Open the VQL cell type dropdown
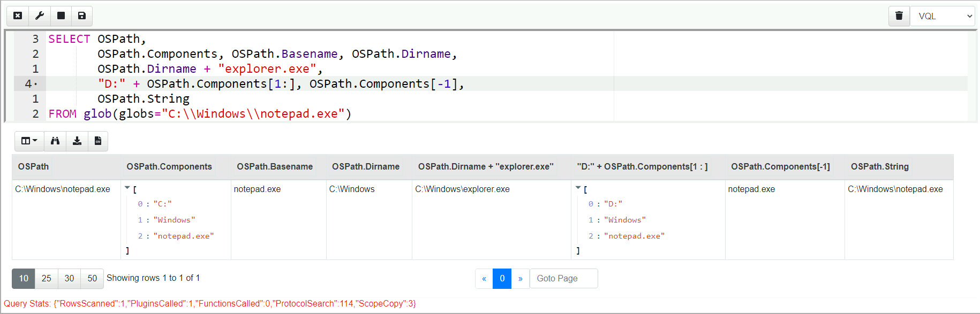 942,16
